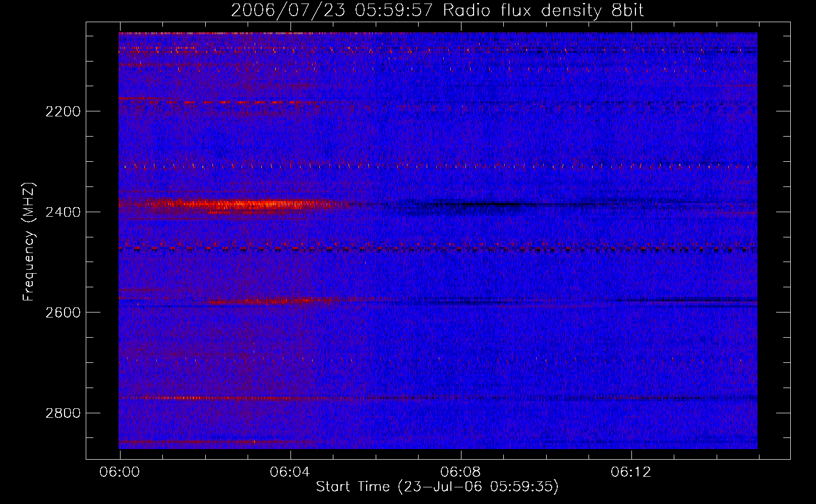Click the 06:00 time axis label
816x504 pixels.
click(120, 472)
